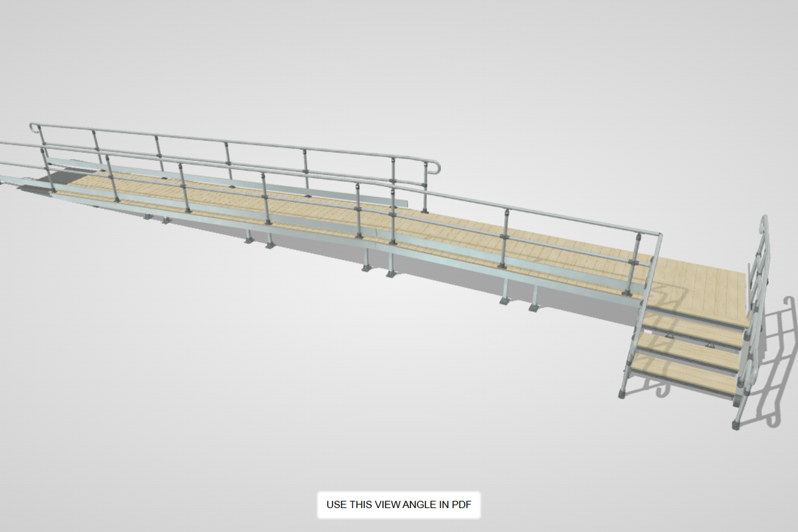Viewport: 798px width, 532px height.
Task: Select the ramp support leg pair nearest the stairs
Action: point(517,298)
